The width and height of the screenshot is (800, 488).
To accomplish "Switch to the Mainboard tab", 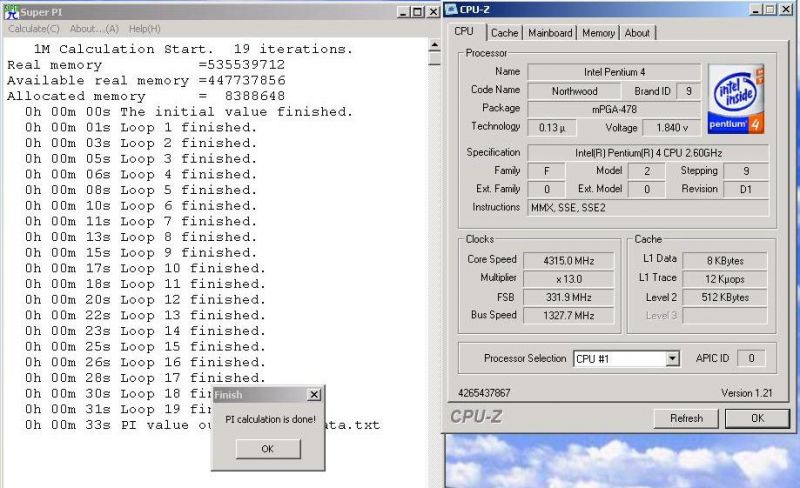I will pos(550,33).
